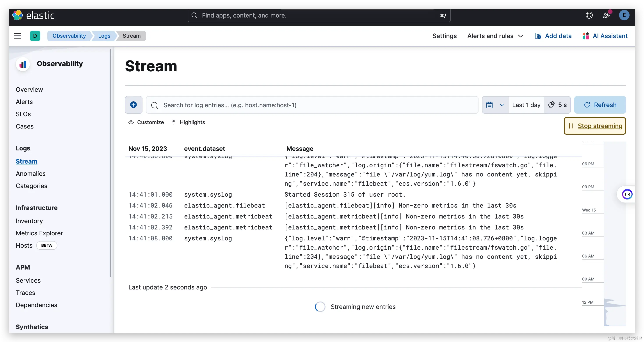Click the Customize eye icon
Image resolution: width=644 pixels, height=342 pixels.
[131, 122]
